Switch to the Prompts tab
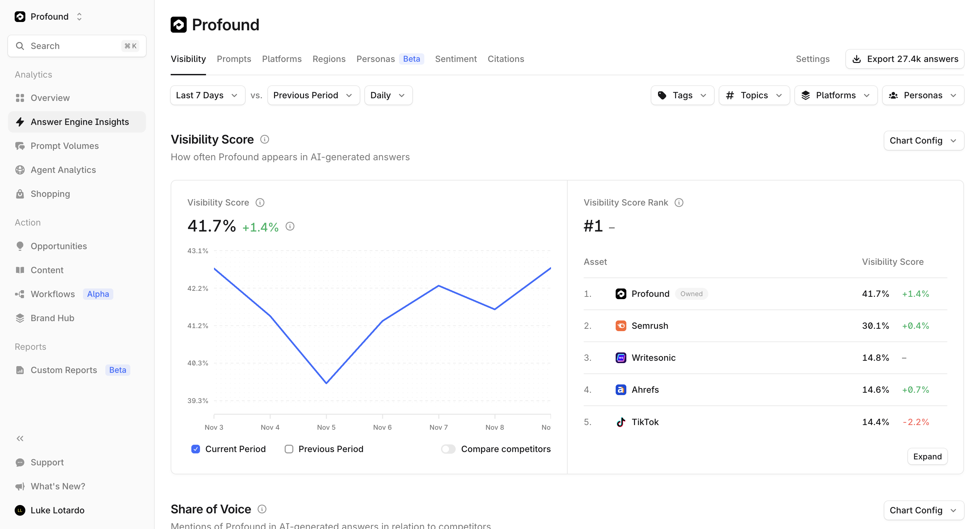The width and height of the screenshot is (980, 529). pyautogui.click(x=234, y=59)
